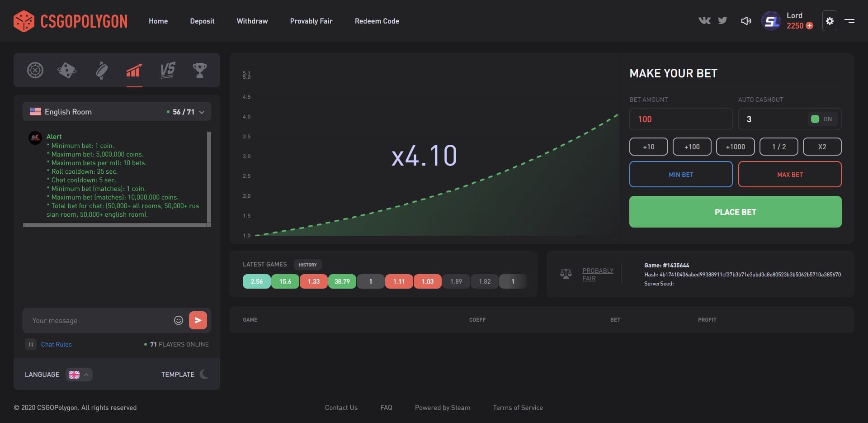Open the hamburger menu icon
The height and width of the screenshot is (423, 868).
[849, 21]
